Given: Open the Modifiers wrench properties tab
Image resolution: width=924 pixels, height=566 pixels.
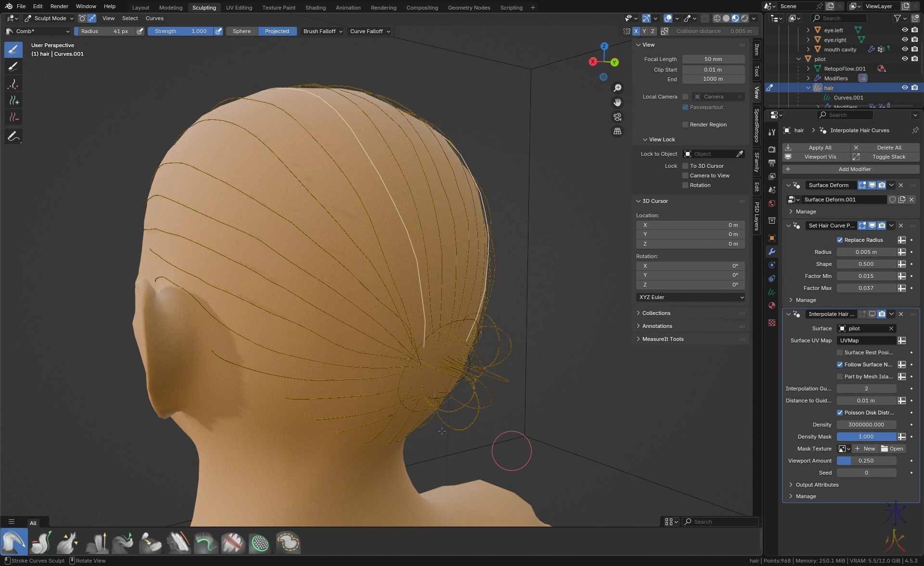Looking at the screenshot, I should coord(772,252).
